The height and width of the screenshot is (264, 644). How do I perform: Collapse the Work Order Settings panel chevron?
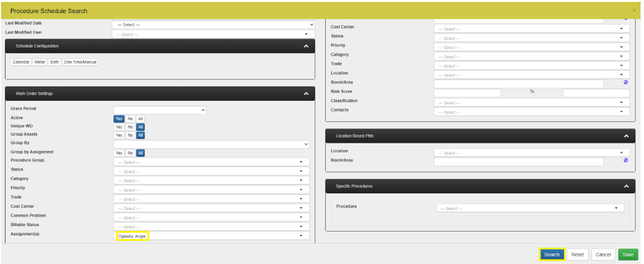[x=306, y=94]
